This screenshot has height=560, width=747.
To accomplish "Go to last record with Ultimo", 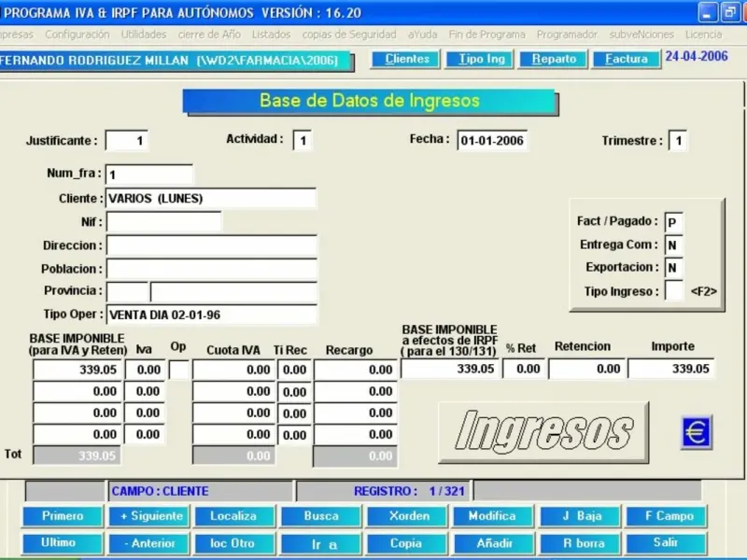I will click(63, 543).
